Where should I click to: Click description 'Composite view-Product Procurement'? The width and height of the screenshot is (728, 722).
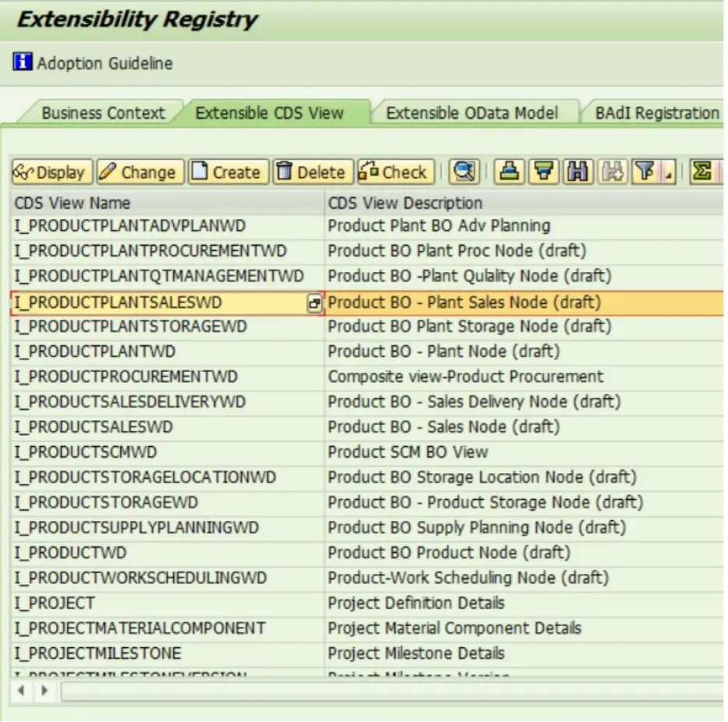pyautogui.click(x=465, y=377)
